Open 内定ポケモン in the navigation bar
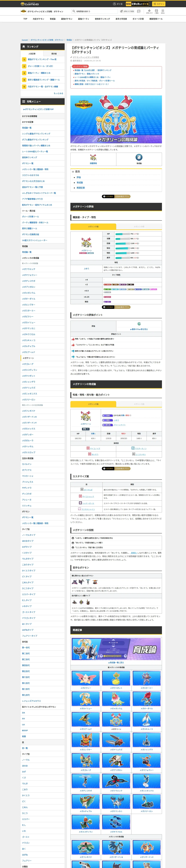The width and height of the screenshot is (186, 868). click(x=39, y=19)
